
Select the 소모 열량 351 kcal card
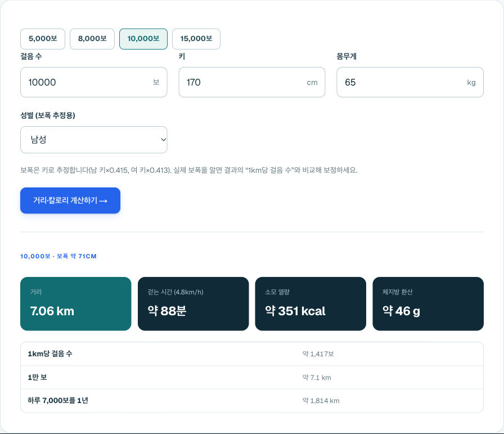click(x=310, y=304)
